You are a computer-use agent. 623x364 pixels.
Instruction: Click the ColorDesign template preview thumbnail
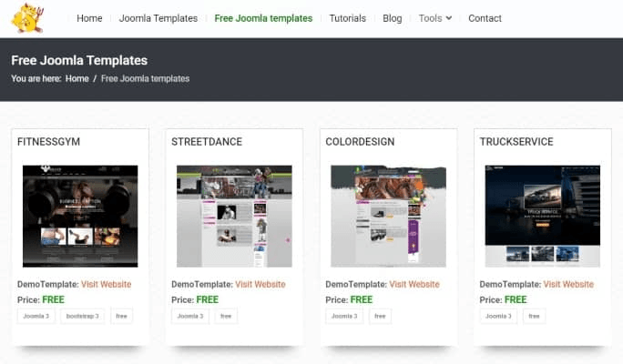(389, 217)
